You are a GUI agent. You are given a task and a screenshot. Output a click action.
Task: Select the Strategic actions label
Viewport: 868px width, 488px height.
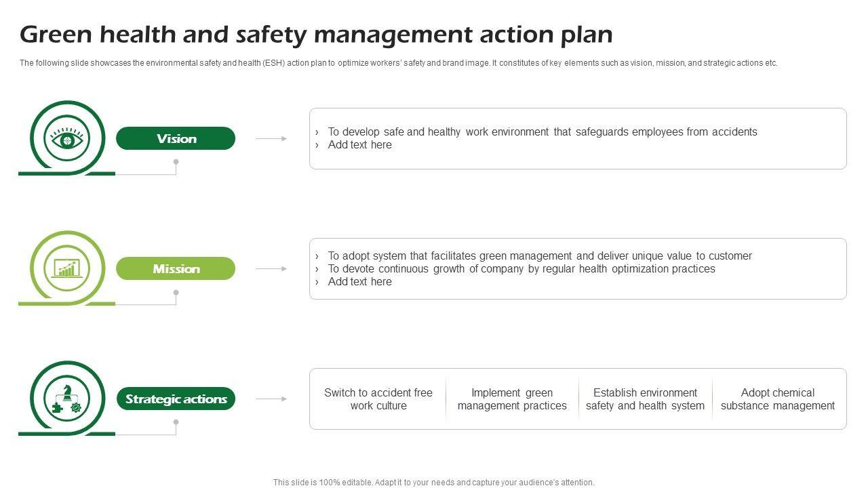click(x=176, y=399)
